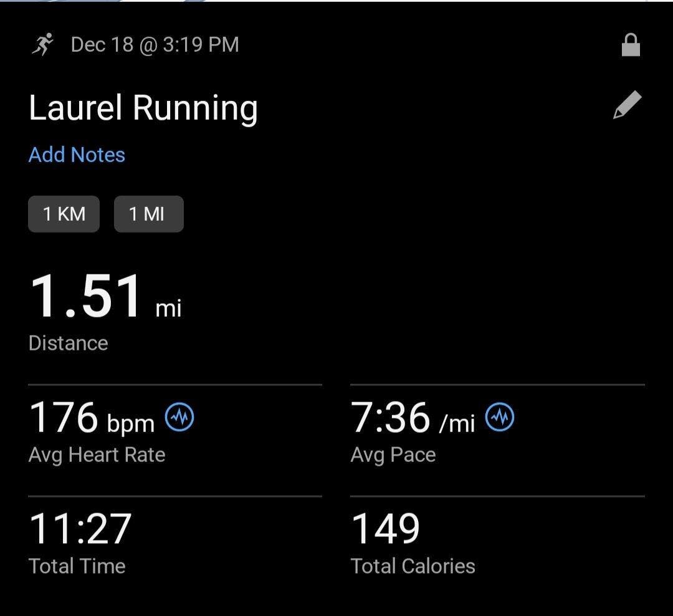Tap the privacy lock icon

pyautogui.click(x=631, y=46)
